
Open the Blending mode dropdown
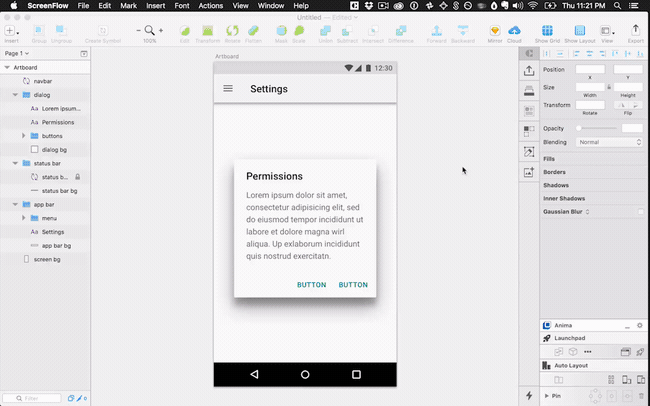[x=609, y=142]
